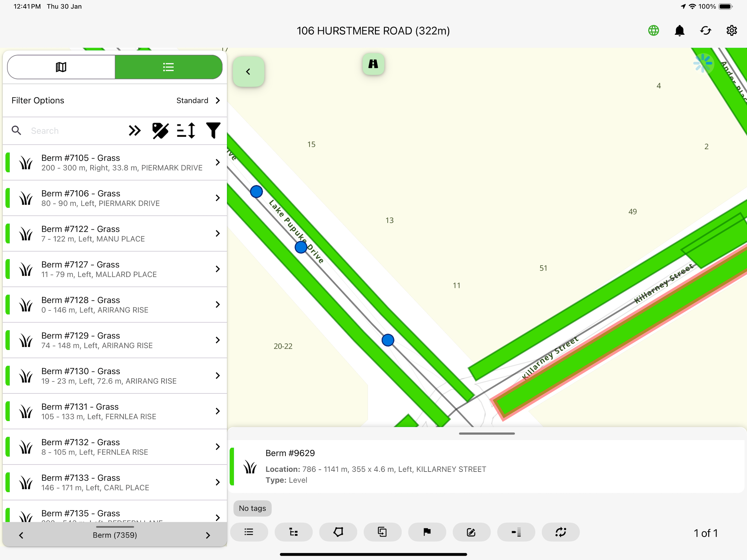Tap the sync refresh icon

click(705, 31)
